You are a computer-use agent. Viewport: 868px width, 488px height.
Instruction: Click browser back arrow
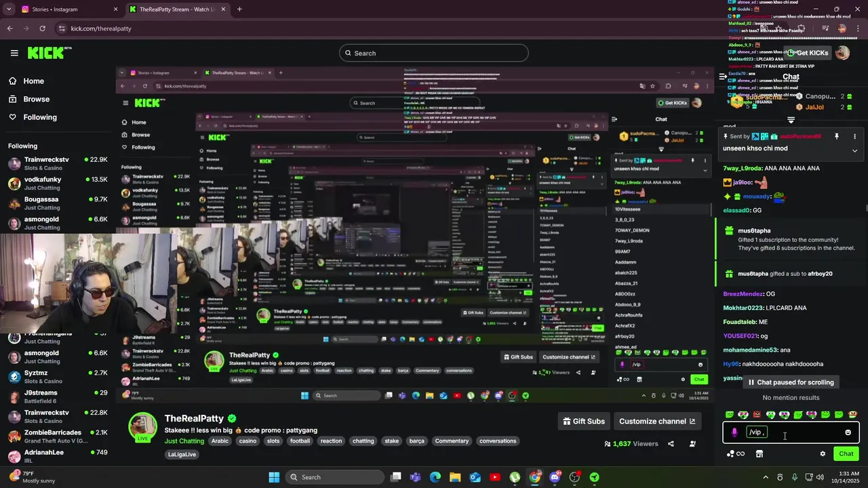click(10, 28)
